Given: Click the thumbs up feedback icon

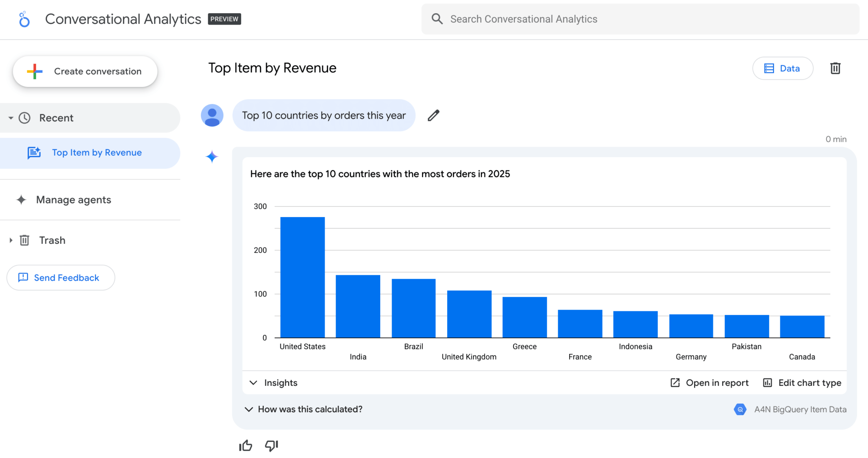Looking at the screenshot, I should point(245,445).
